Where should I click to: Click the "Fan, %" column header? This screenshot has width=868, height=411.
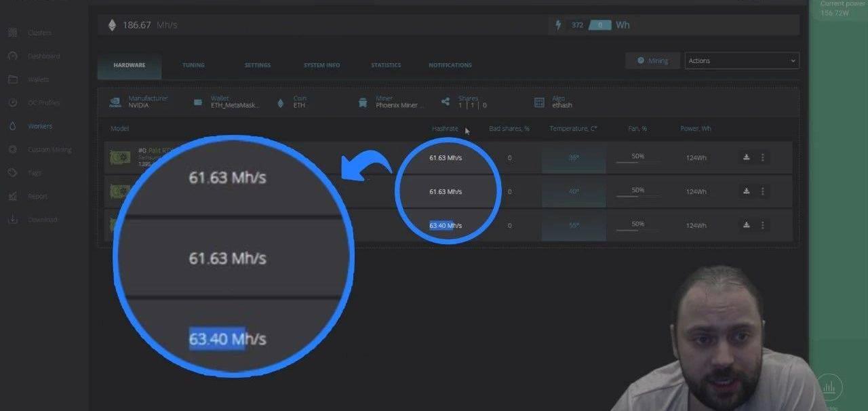tap(637, 128)
